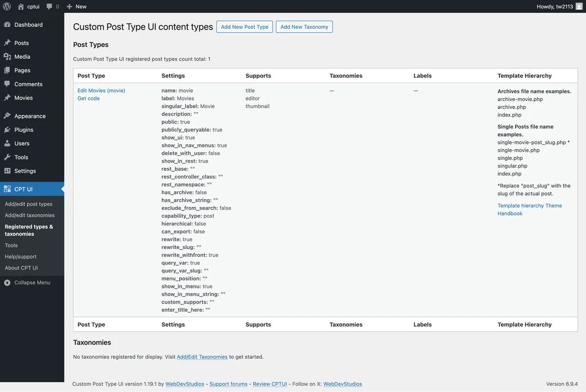Open the user avatar in admin bar
The width and height of the screenshot is (586, 392).
coord(579,6)
